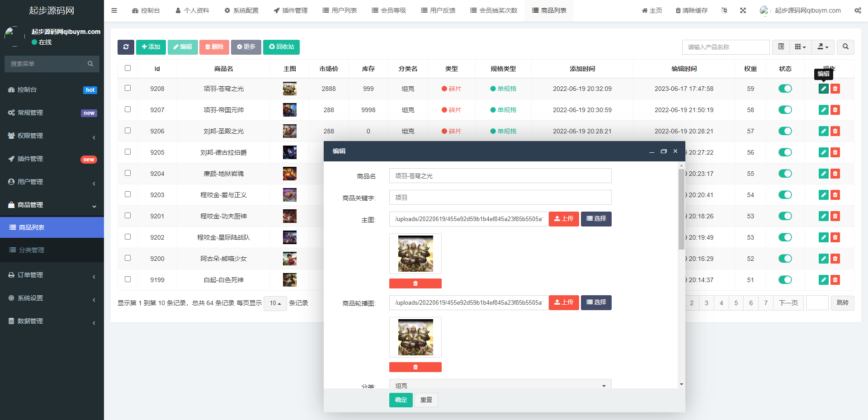Screen dimensions: 868x420
Task: Click the 添加 button in toolbar
Action: [x=151, y=47]
